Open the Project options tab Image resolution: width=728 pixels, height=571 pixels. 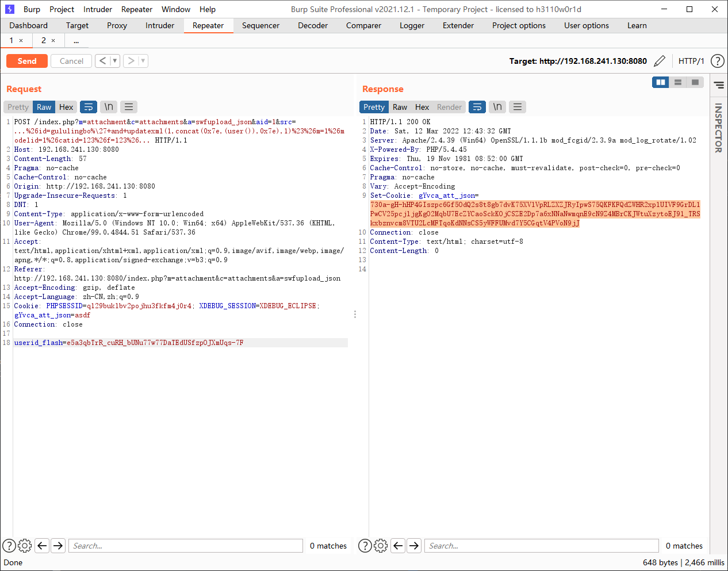(519, 25)
